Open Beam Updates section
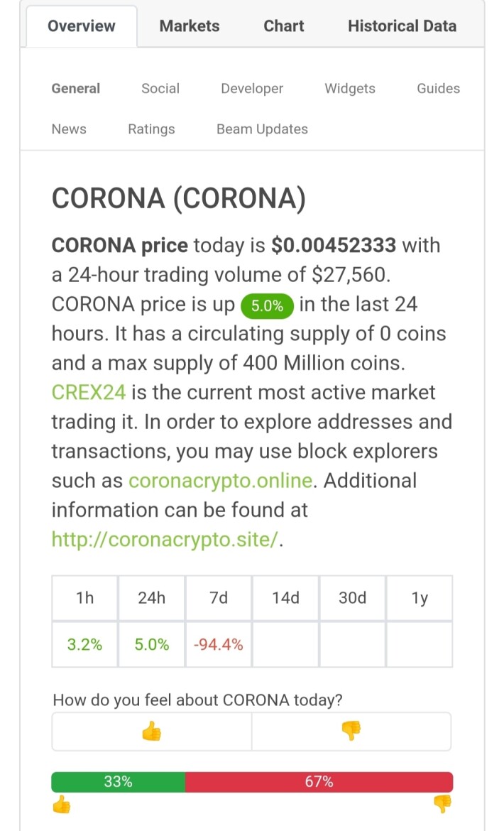Screen dimensions: 504x831 click(x=262, y=129)
